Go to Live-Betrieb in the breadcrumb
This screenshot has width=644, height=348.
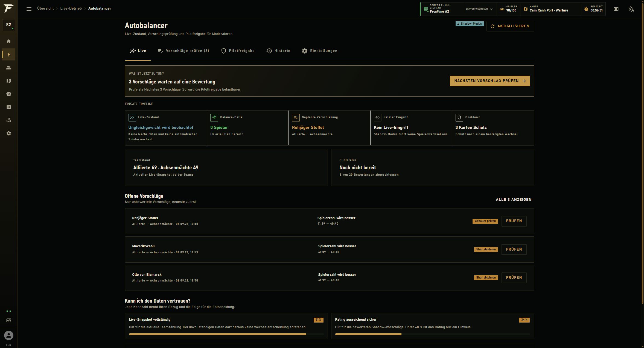pos(71,8)
